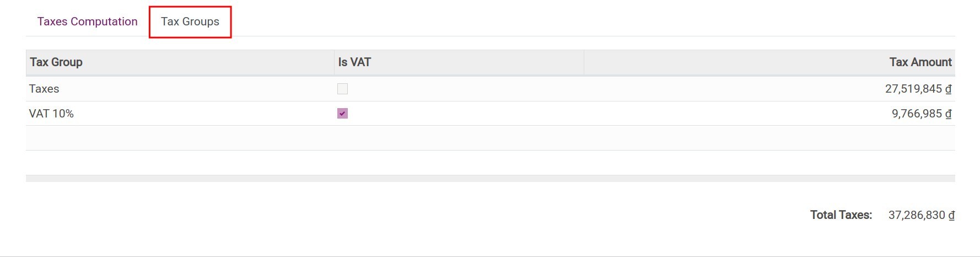980x257 pixels.
Task: Click the gray table footer bar
Action: [490, 179]
